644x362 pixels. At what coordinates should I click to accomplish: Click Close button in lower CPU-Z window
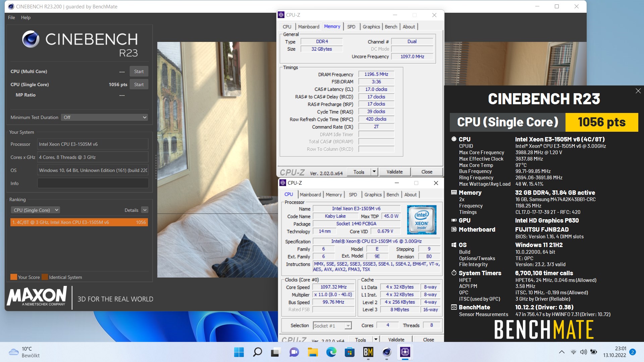pos(428,339)
